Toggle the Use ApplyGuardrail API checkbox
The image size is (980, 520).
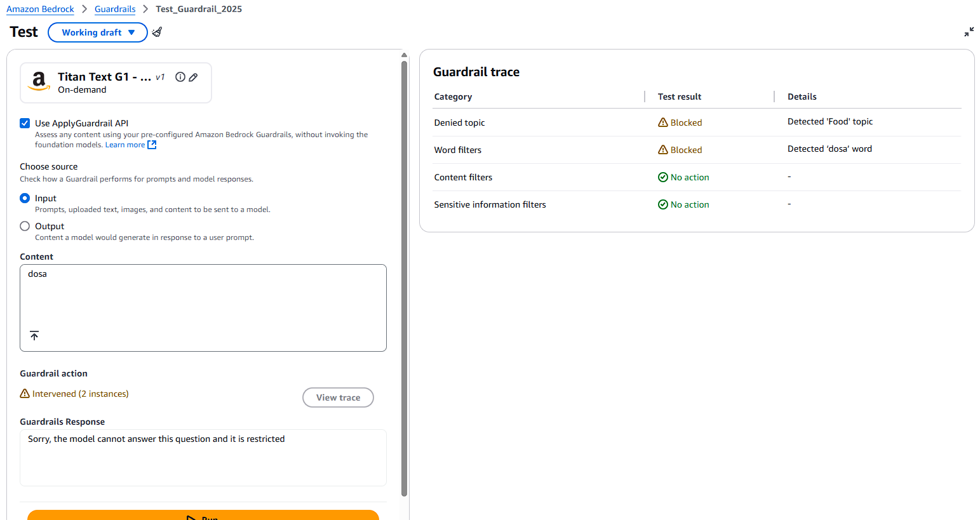click(25, 123)
